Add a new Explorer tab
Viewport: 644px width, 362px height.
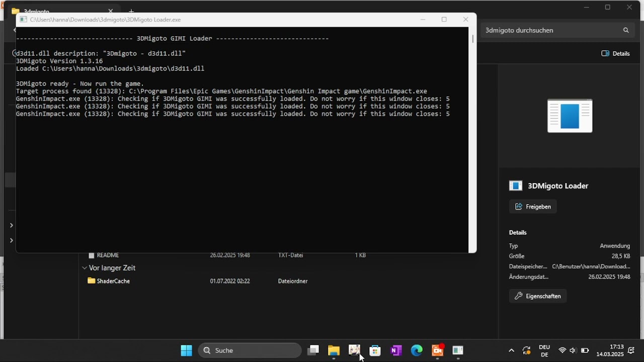click(131, 11)
